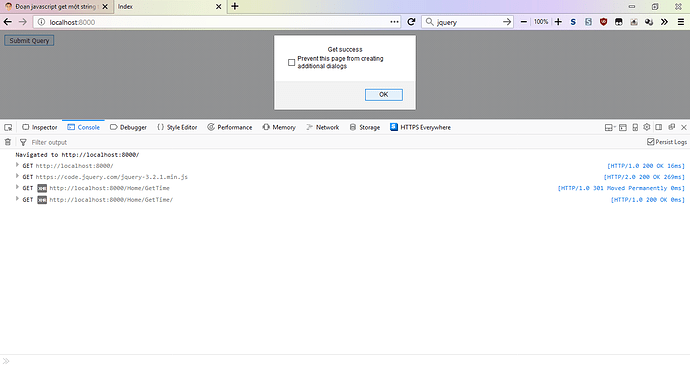Reset zoom by clicking 100%

pos(541,22)
